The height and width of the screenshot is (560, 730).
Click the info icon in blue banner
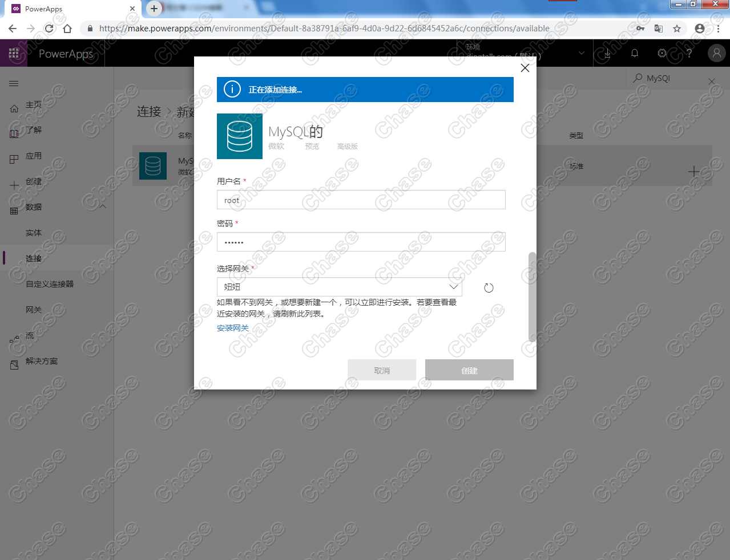pos(232,90)
